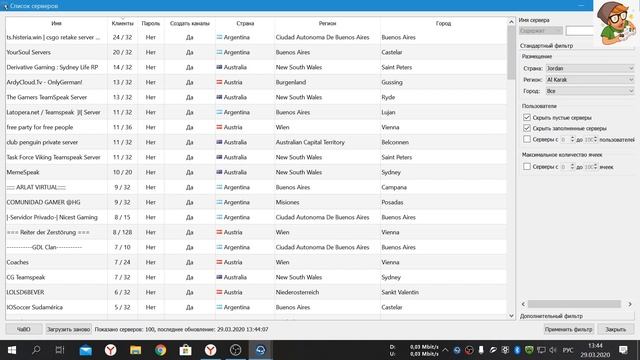Launch the Mail app from taskbar
This screenshot has width=640, height=360.
(x=86, y=350)
